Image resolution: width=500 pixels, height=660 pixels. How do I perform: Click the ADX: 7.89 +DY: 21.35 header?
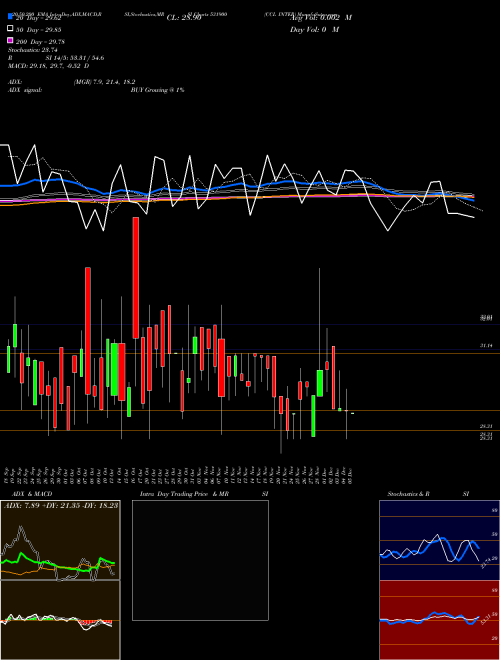tap(61, 505)
